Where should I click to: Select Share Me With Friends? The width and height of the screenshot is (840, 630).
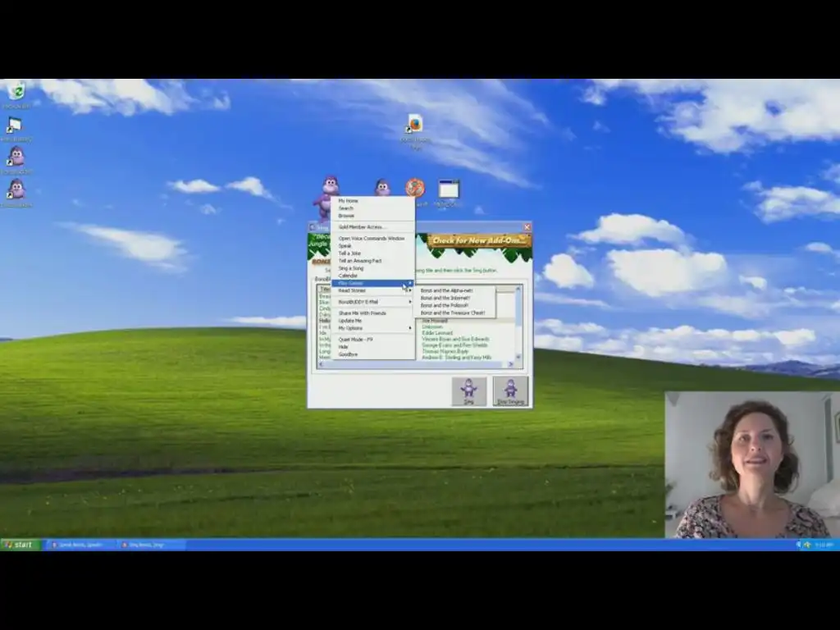pyautogui.click(x=373, y=313)
